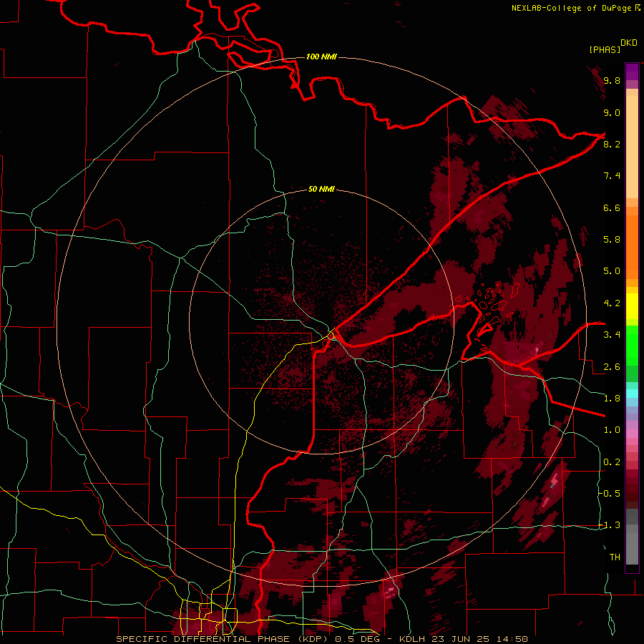Click the bright yellow segment of the color bar

pyautogui.click(x=632, y=306)
